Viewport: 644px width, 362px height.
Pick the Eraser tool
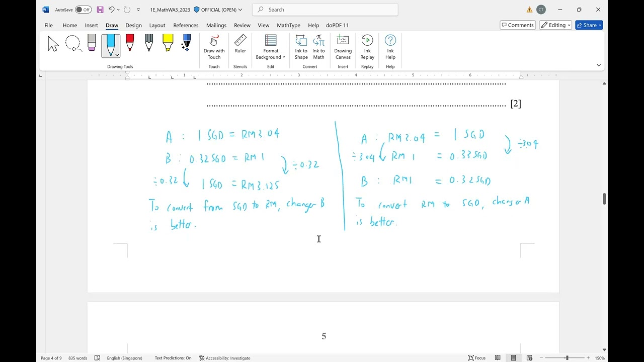[92, 43]
